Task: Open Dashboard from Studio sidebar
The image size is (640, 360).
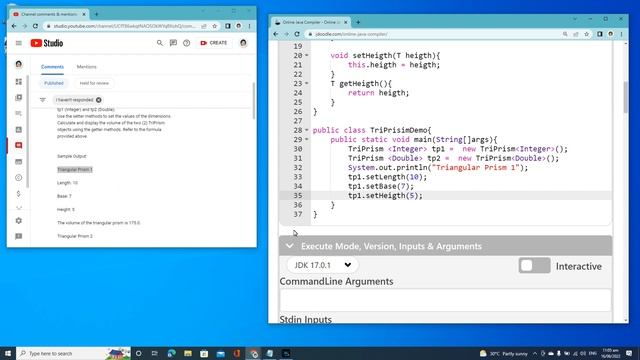Action: pos(18,82)
